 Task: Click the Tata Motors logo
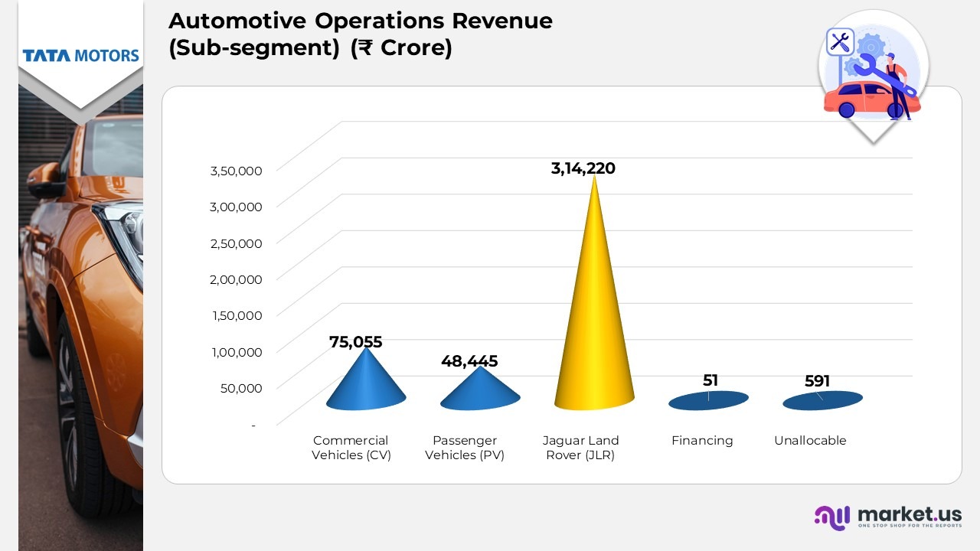(80, 56)
